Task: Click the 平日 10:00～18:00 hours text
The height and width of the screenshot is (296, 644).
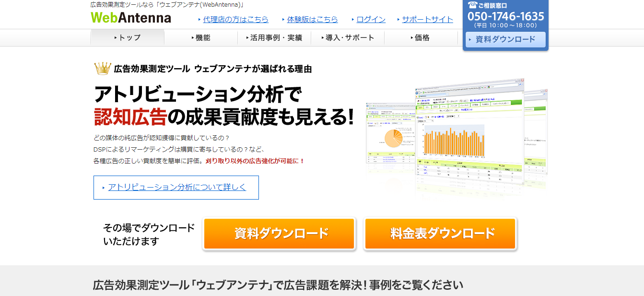Action: (x=505, y=25)
